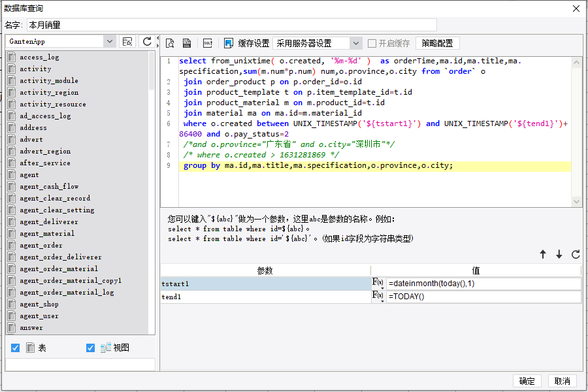Click the boxed SQL icon in the toolbar
Image resolution: width=588 pixels, height=392 pixels.
click(208, 43)
